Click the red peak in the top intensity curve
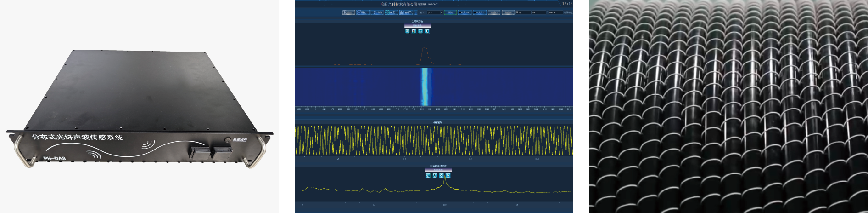This screenshot has width=868, height=213. pos(425,55)
